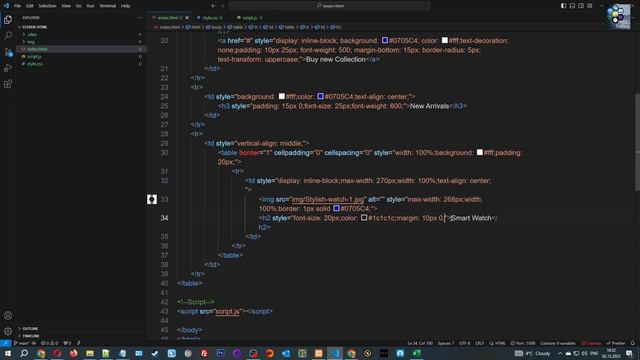
Task: Open script.js in the explorer tree
Action: pyautogui.click(x=34, y=56)
